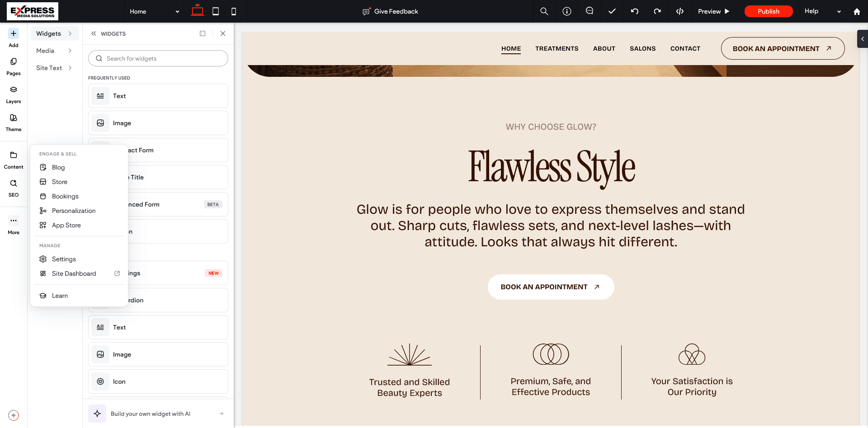This screenshot has width=868, height=428.
Task: Choose Personalization in Engage & Sell
Action: click(x=74, y=211)
